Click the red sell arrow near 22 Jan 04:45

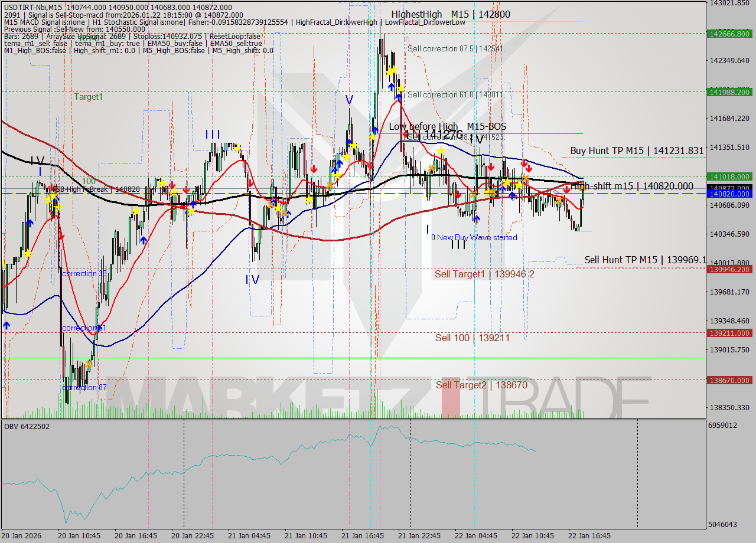tap(491, 167)
